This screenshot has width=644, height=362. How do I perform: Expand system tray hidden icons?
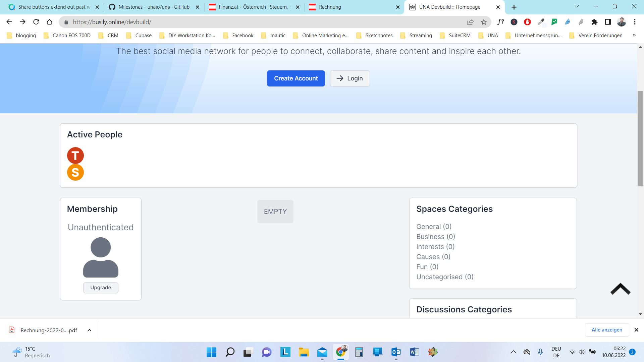[x=513, y=352]
